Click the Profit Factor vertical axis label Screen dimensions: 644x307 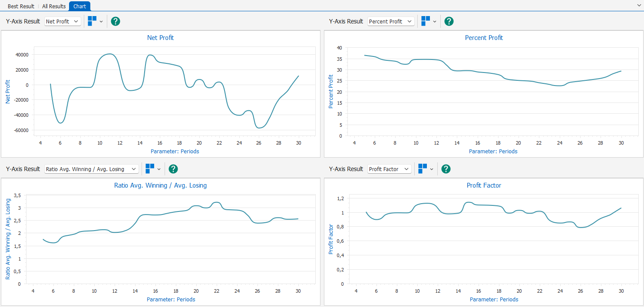pyautogui.click(x=331, y=239)
